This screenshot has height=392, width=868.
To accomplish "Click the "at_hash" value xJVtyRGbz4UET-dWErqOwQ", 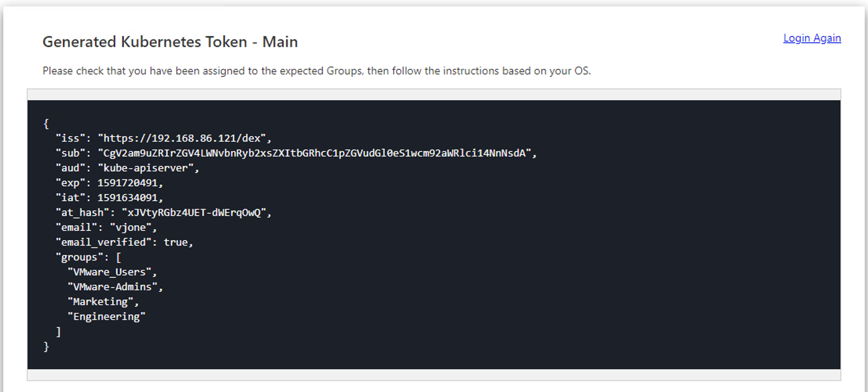I will (194, 212).
